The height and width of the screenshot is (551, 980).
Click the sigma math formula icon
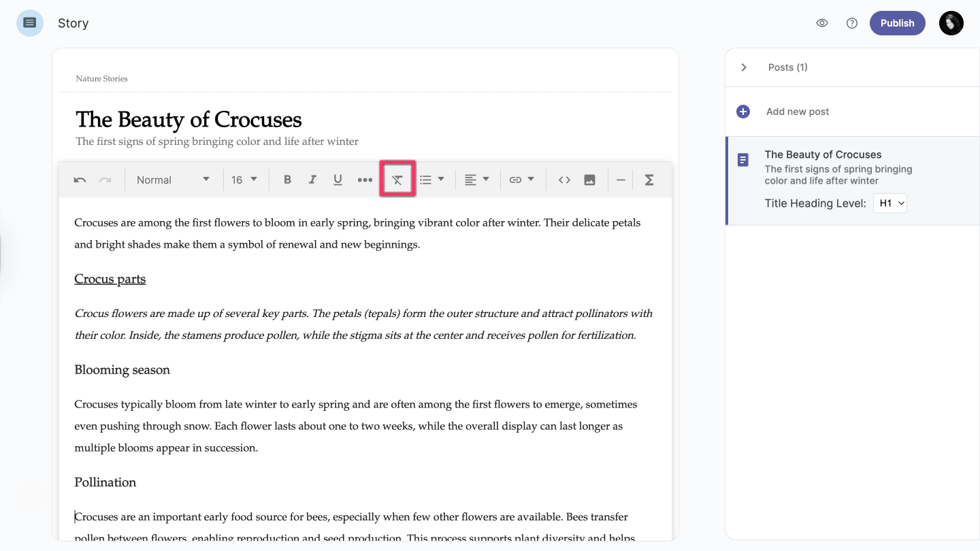pyautogui.click(x=649, y=180)
